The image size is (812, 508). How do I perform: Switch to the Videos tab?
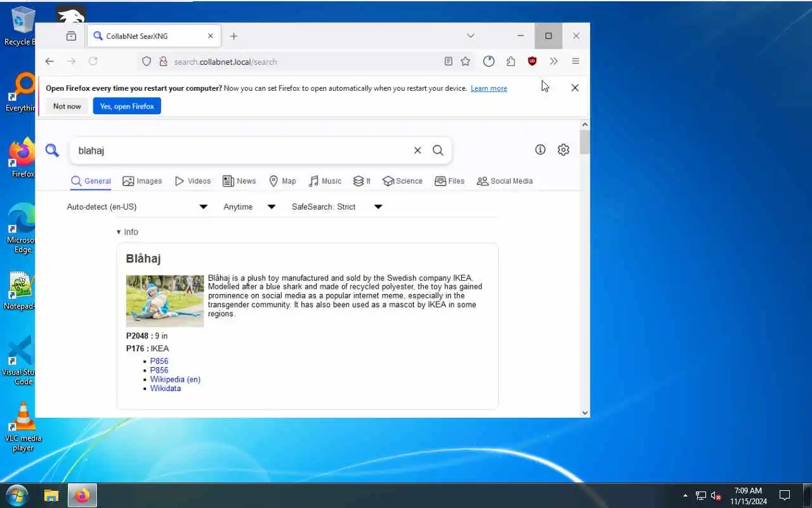192,181
